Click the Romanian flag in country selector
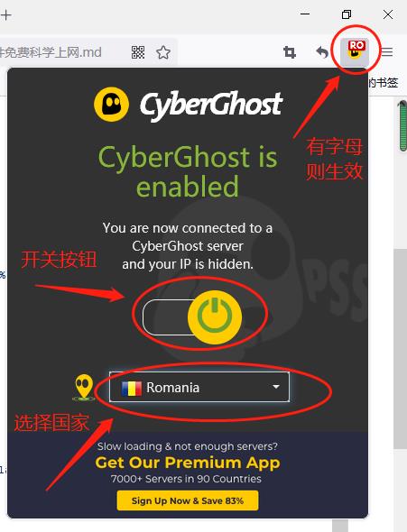 (132, 388)
